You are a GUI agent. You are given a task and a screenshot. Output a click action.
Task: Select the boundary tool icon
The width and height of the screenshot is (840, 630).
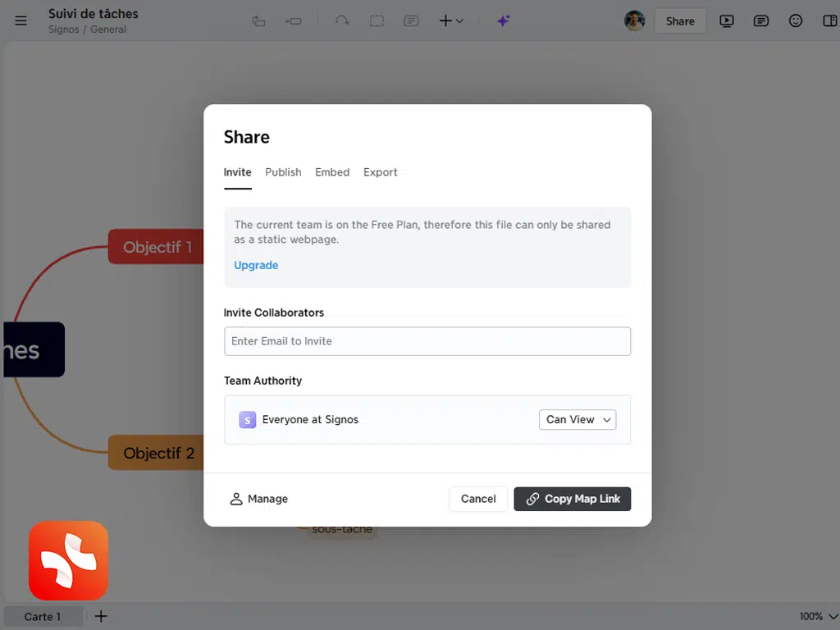[377, 21]
